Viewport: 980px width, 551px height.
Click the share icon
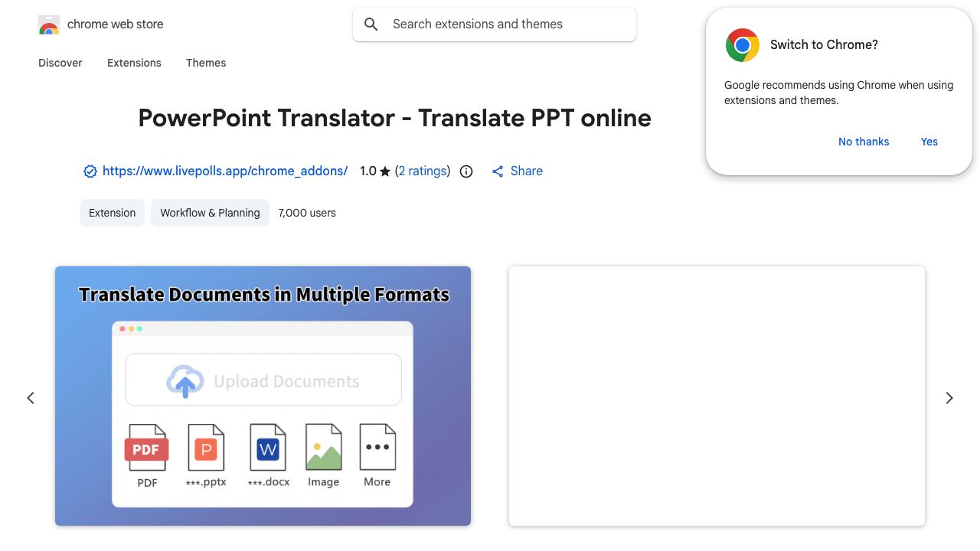[x=498, y=171]
